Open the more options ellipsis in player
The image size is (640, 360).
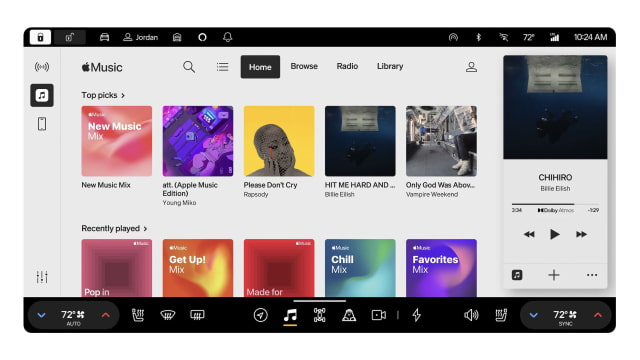[592, 275]
